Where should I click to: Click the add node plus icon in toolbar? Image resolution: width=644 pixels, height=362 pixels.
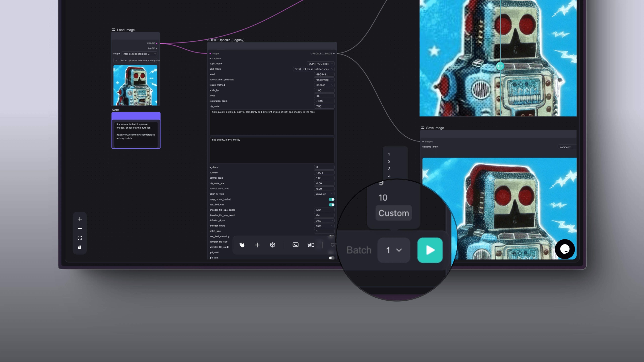257,245
